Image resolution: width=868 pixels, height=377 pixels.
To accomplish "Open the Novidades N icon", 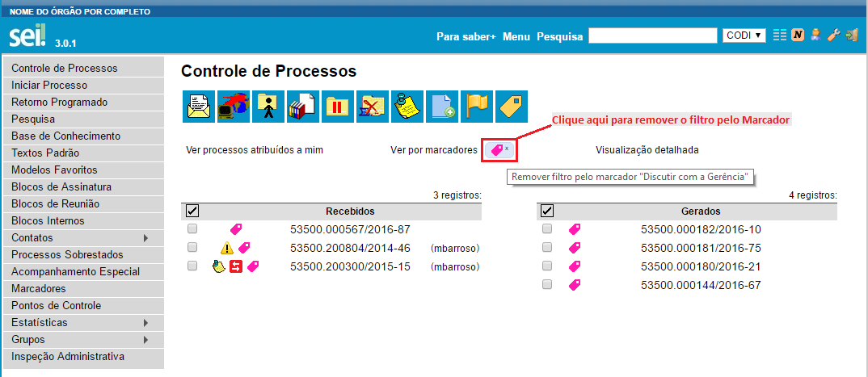I will (x=798, y=36).
